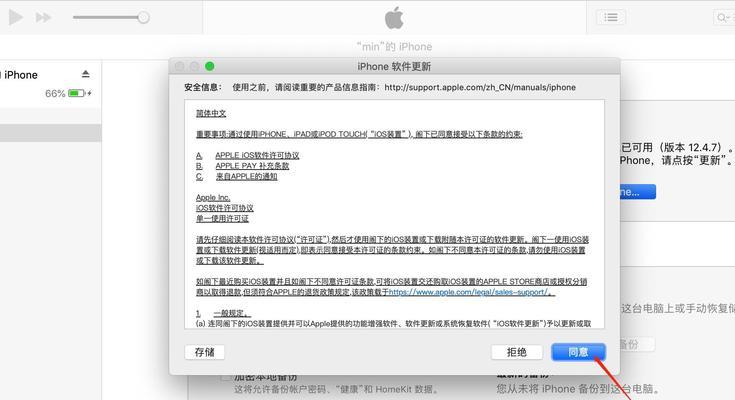Click the '“min”的 iPhone' title text
Viewport: 735px width, 400px height.
coord(394,47)
